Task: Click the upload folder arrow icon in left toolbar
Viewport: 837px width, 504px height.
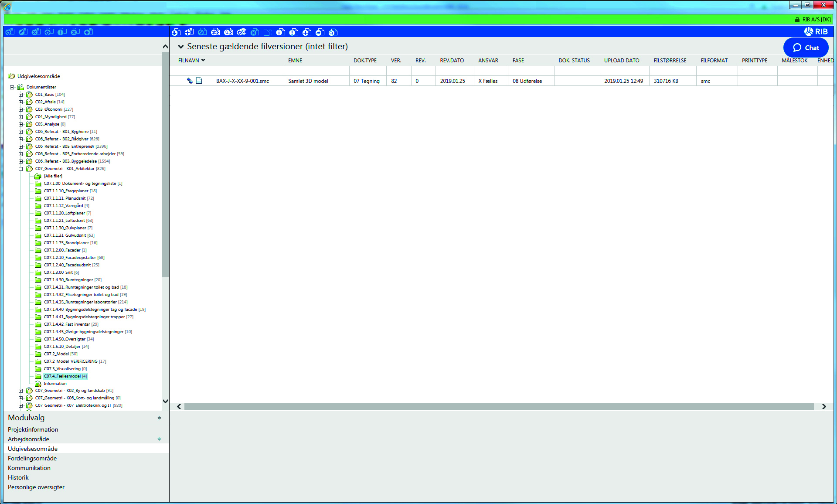Action: tap(88, 32)
